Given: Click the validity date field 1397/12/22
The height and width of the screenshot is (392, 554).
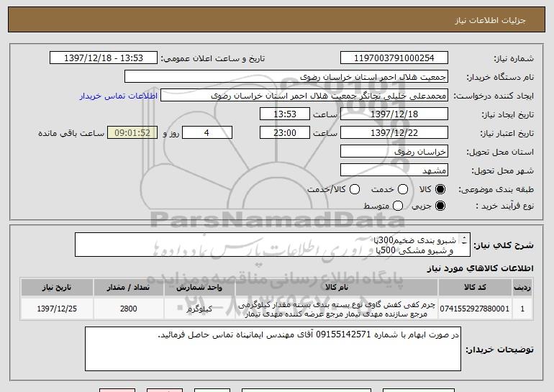Looking at the screenshot, I should pos(394,133).
